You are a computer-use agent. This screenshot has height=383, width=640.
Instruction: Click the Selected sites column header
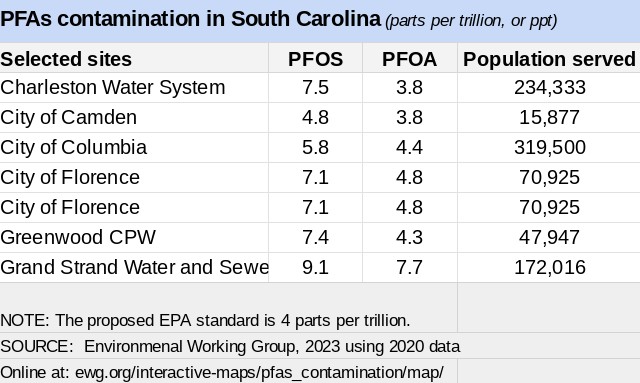(x=134, y=58)
